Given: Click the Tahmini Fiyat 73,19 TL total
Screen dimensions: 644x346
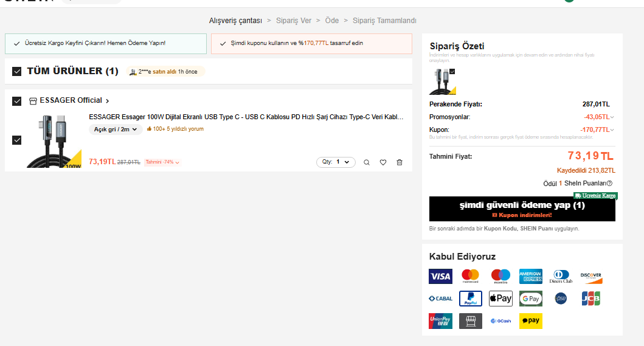Looking at the screenshot, I should pos(590,156).
